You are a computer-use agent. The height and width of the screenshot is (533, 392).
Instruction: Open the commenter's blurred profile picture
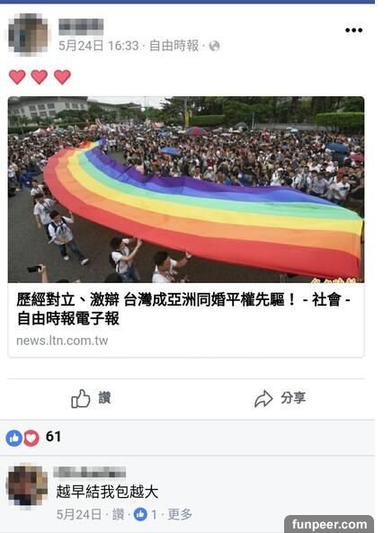pyautogui.click(x=28, y=485)
